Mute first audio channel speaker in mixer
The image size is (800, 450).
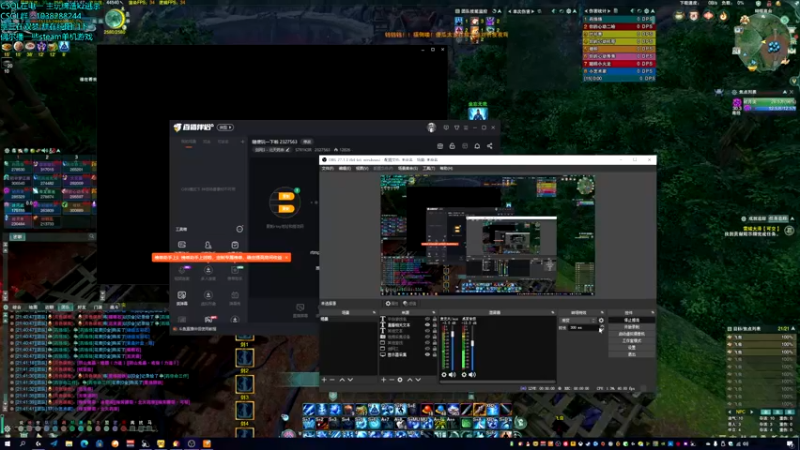point(452,374)
